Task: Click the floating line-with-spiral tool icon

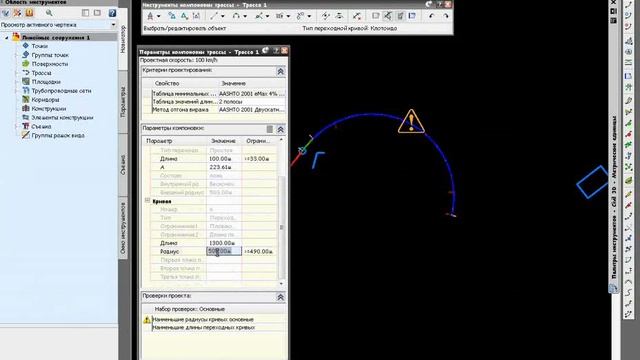Action: [x=259, y=16]
